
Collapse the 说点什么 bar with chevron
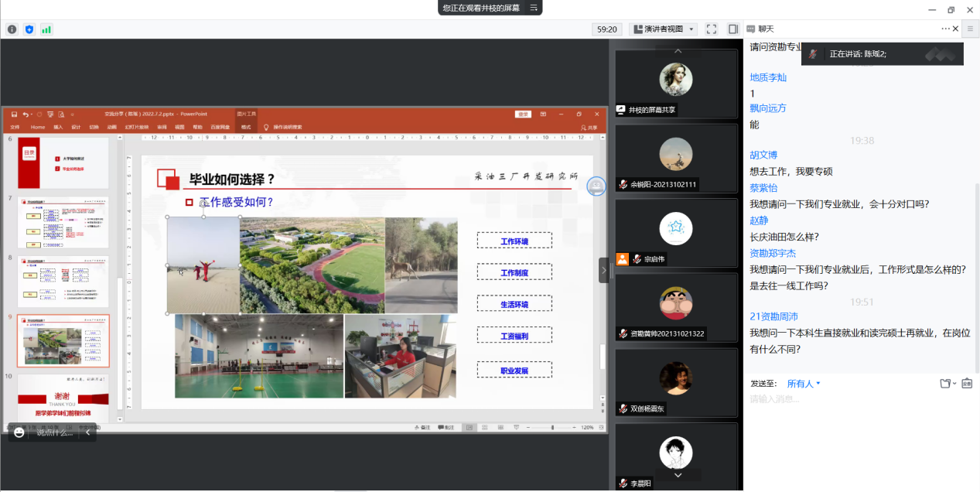[x=87, y=432]
